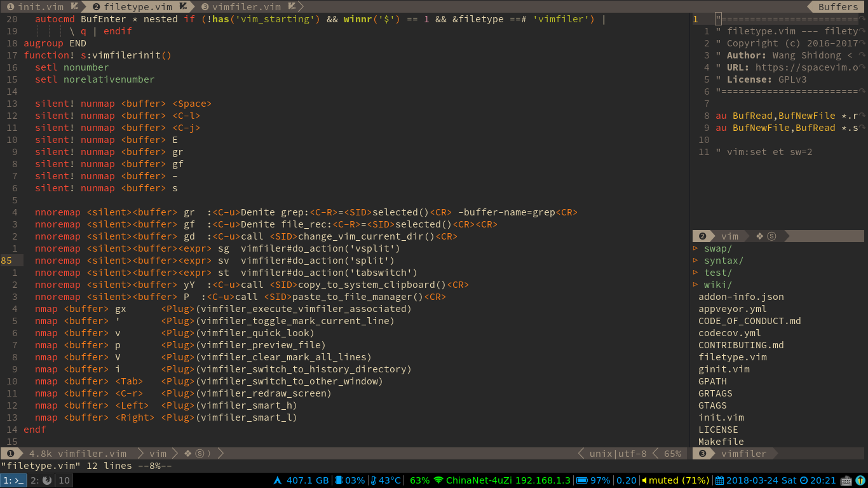Screen dimensions: 868x488
Task: Click 'Author: Wang Shidong' line
Action: coord(787,55)
